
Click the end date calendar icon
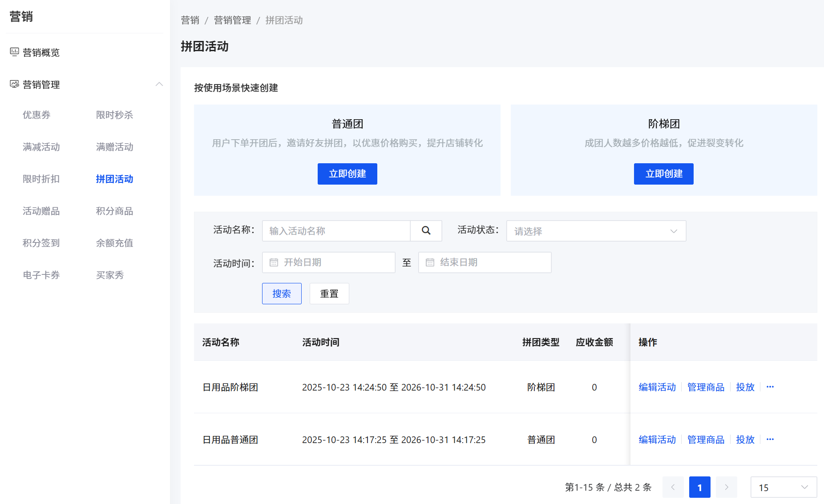coord(430,262)
